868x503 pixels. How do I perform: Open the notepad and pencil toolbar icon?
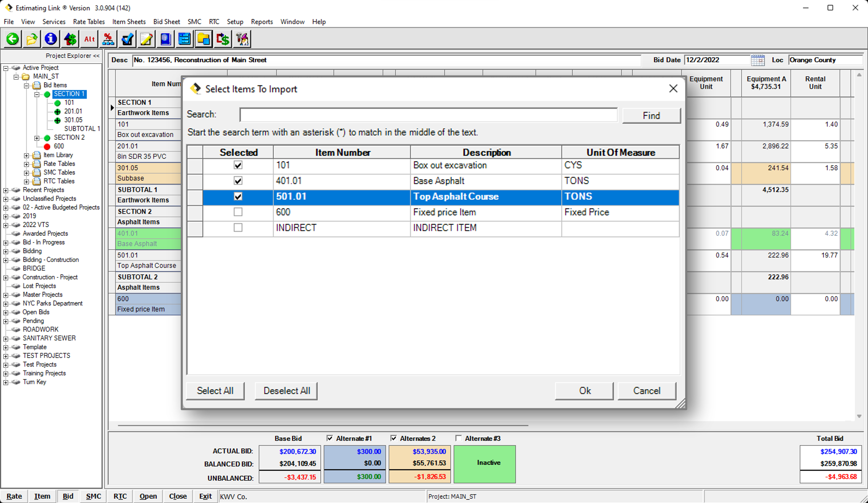[x=146, y=39]
